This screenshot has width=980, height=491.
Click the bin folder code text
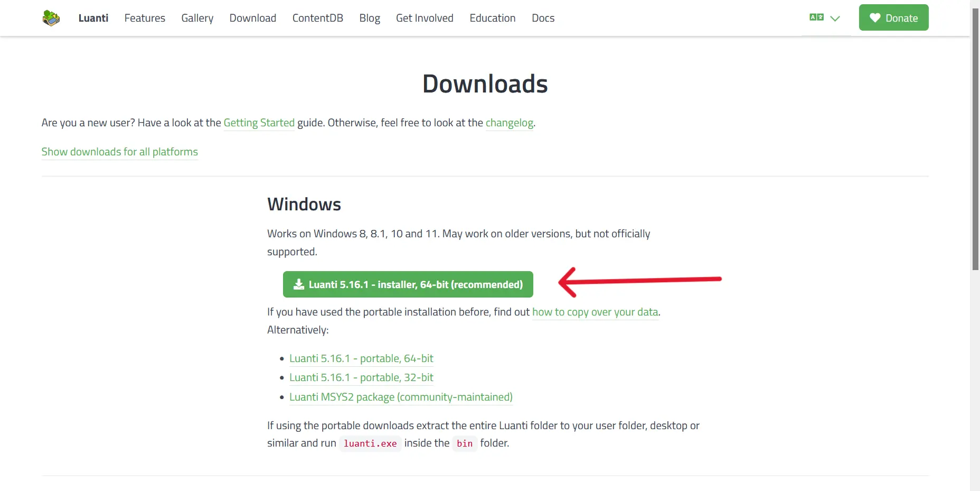[x=465, y=443]
